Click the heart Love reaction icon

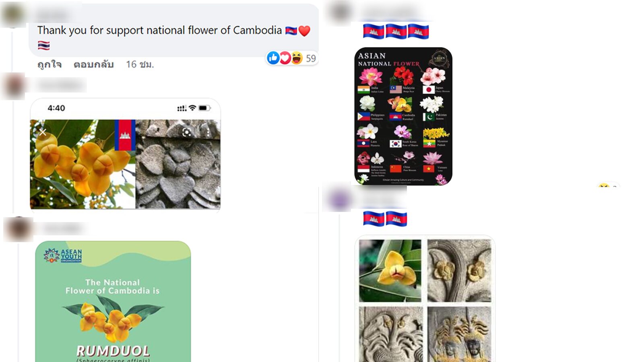pos(285,58)
